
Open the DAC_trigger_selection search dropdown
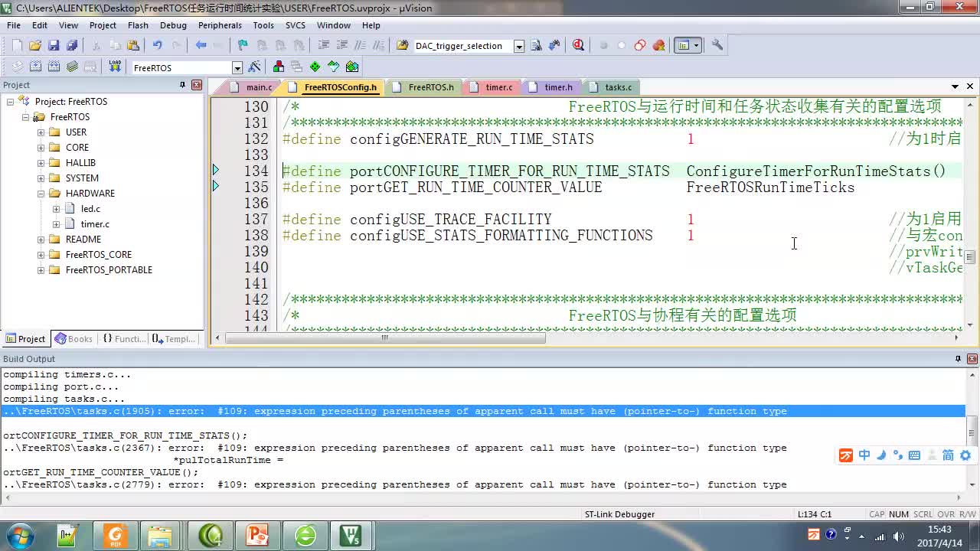point(519,46)
